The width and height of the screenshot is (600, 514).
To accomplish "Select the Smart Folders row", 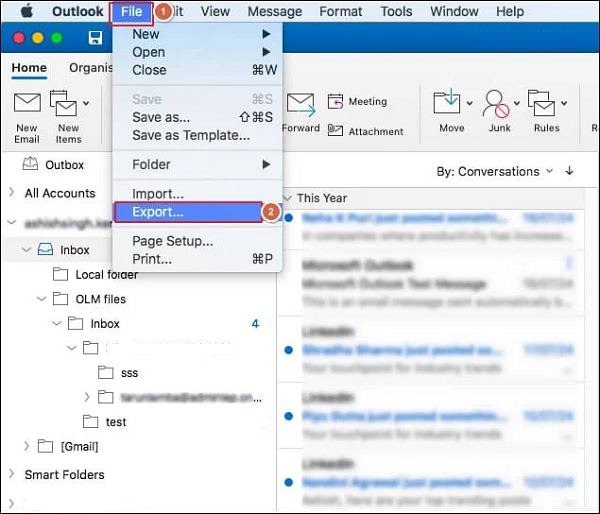I will (64, 475).
